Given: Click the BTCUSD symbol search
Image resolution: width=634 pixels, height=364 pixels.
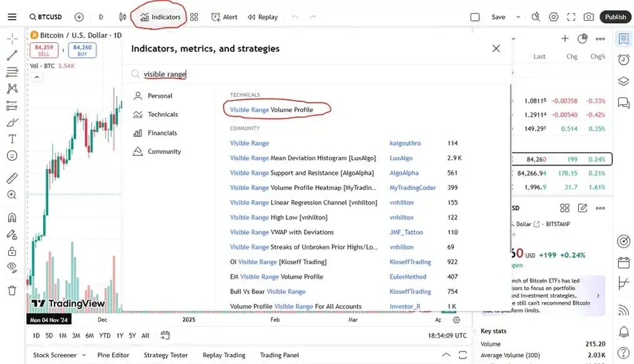Looking at the screenshot, I should click(46, 17).
